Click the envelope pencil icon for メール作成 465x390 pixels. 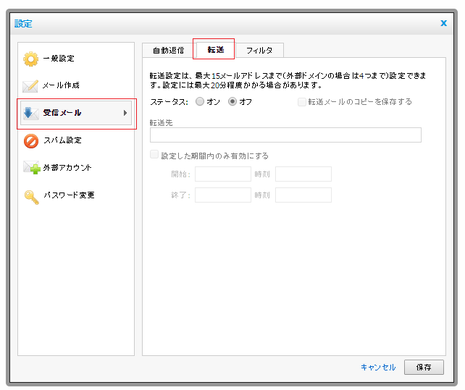(x=30, y=86)
